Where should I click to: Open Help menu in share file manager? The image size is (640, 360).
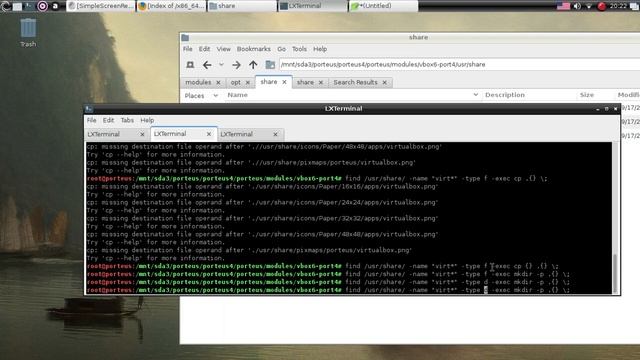coord(320,49)
